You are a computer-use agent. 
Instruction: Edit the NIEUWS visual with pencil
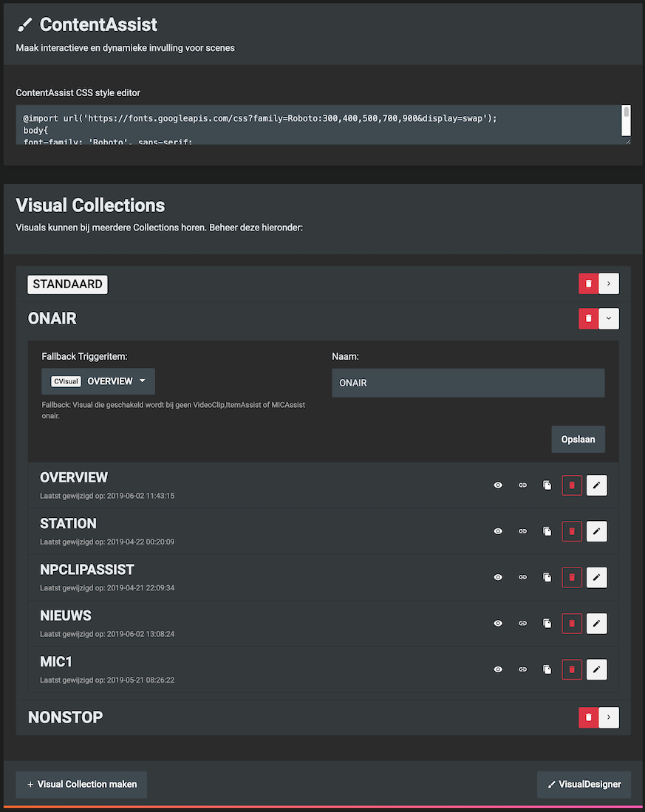click(597, 624)
